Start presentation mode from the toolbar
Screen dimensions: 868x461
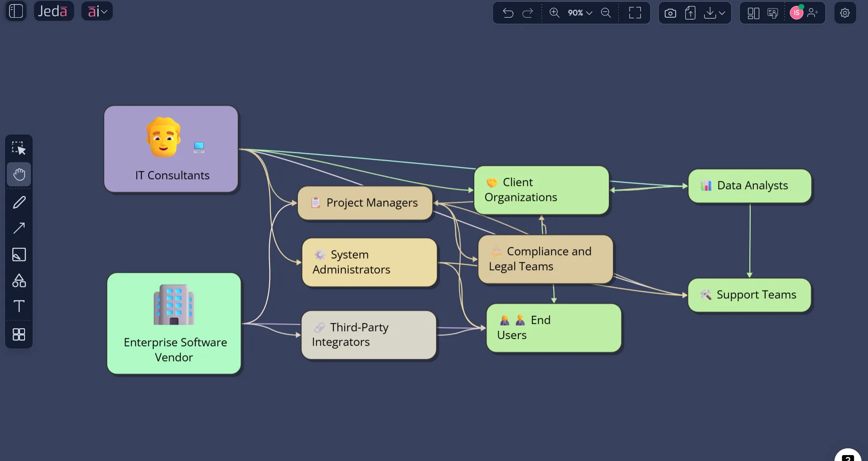pyautogui.click(x=773, y=13)
